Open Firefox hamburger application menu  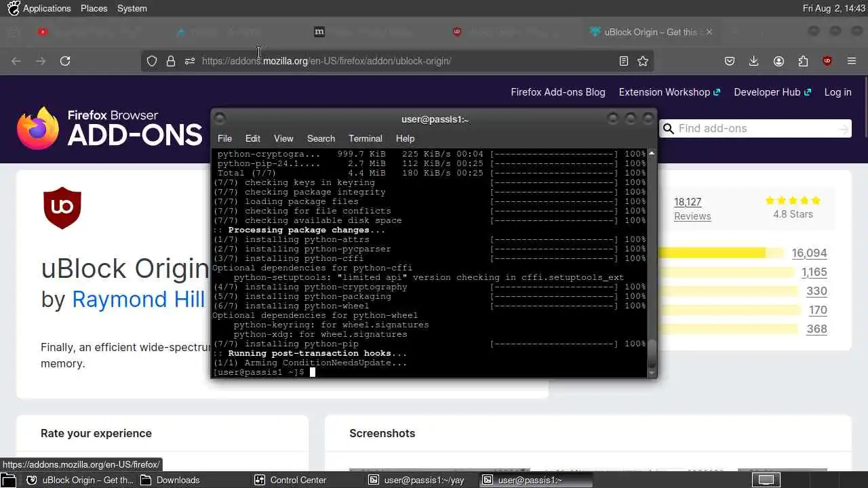852,61
